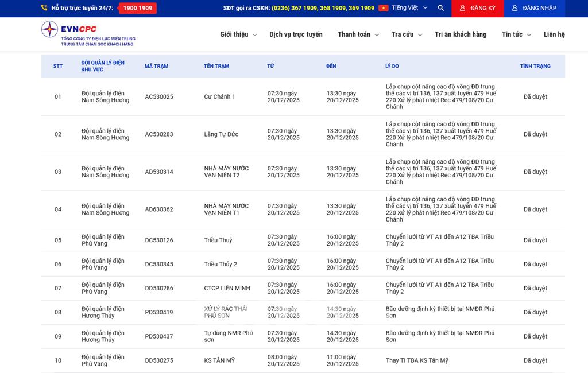Click the Vietnamese flag icon
588x373 pixels.
tap(384, 8)
